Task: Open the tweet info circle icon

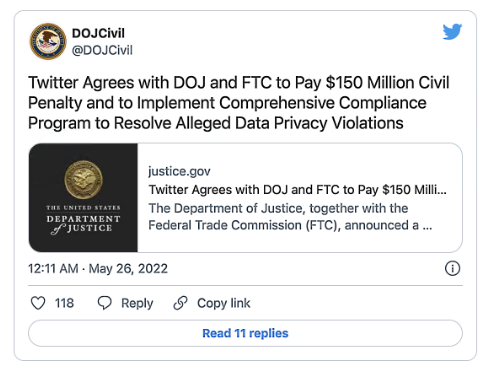Action: [x=452, y=268]
